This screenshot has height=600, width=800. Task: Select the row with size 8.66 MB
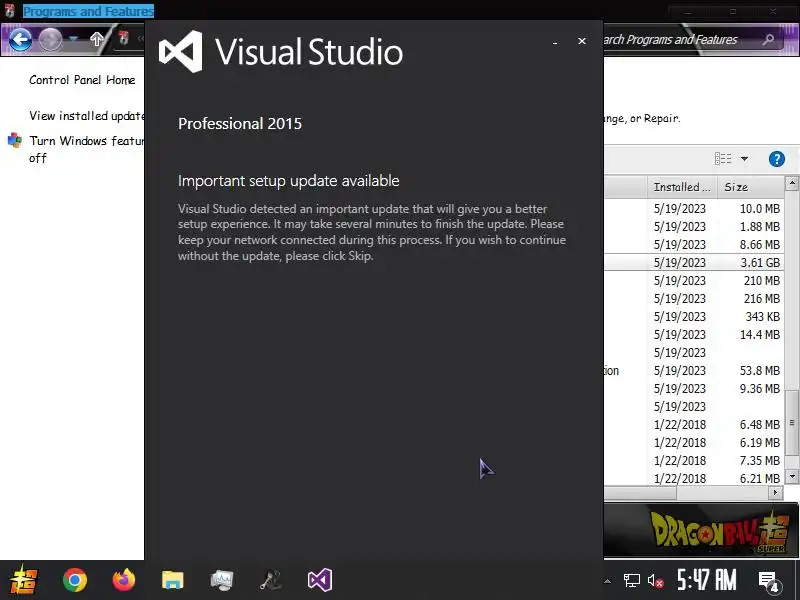(694, 244)
